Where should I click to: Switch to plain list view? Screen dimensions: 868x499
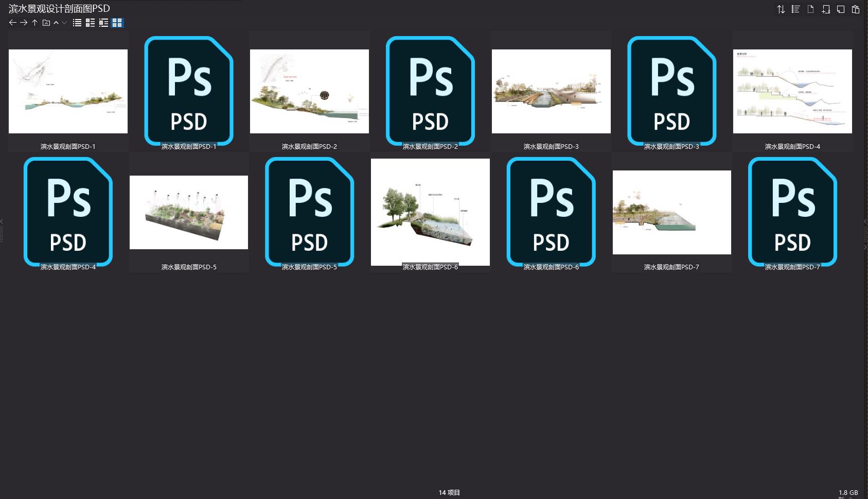77,23
